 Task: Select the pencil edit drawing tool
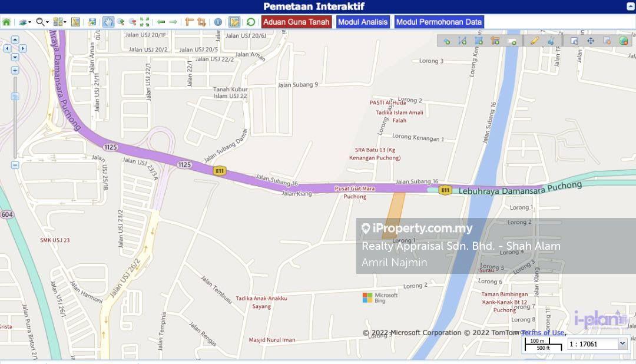(534, 41)
